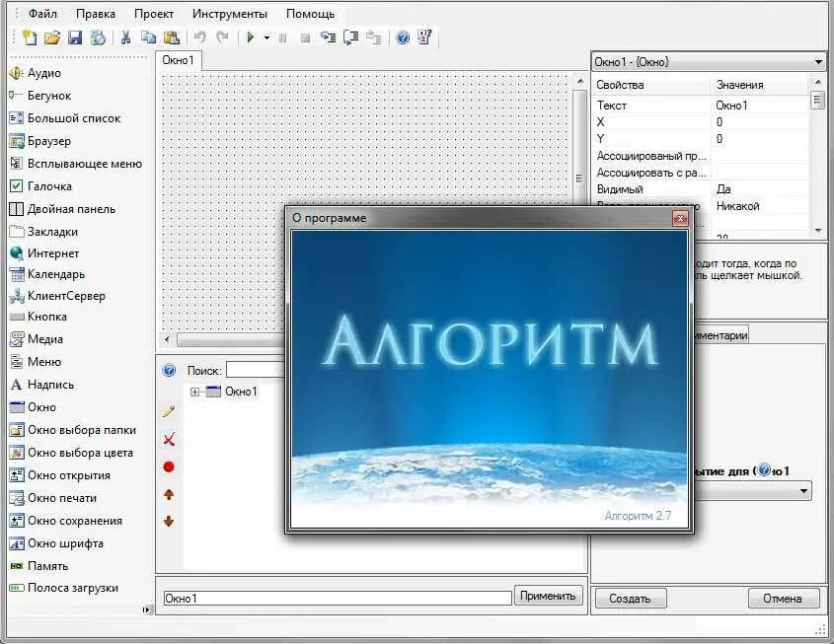Viewport: 834px width, 644px height.
Task: Click the Stop toolbar icon
Action: coord(305,37)
